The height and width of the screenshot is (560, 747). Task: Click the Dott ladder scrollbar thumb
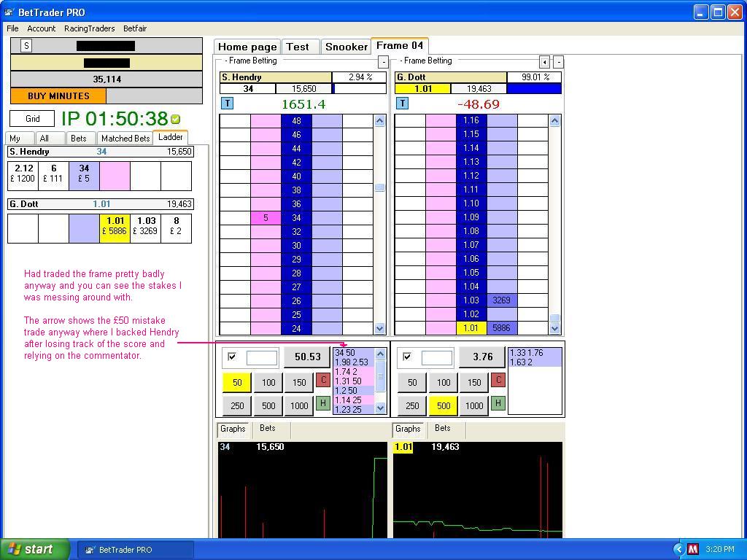pos(554,318)
